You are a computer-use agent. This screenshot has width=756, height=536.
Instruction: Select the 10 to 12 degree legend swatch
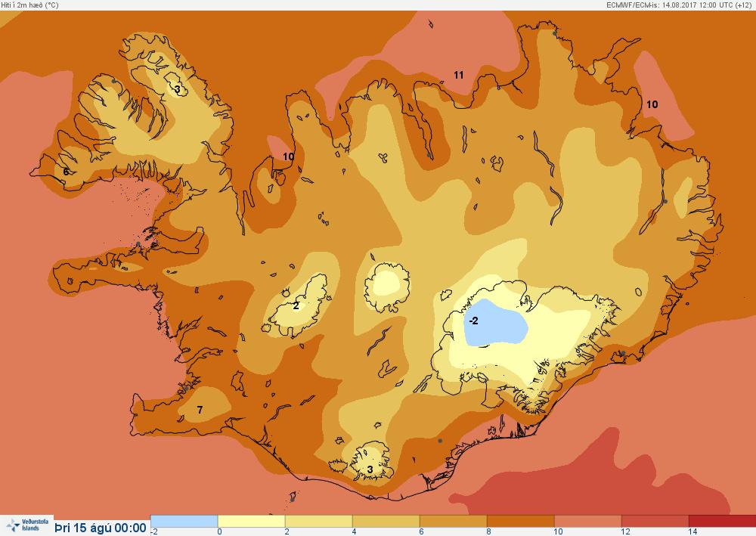point(587,521)
